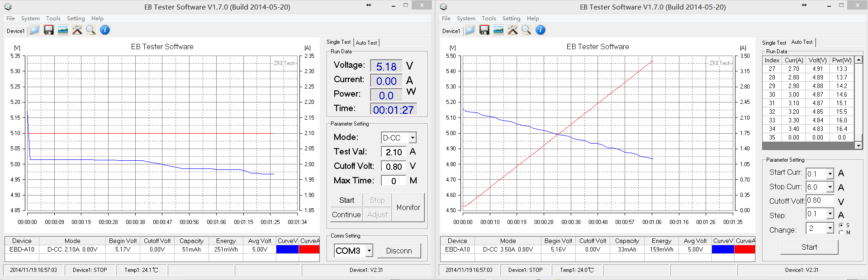This screenshot has height=280, width=868.
Task: Select run data row with index 30
Action: [808, 94]
